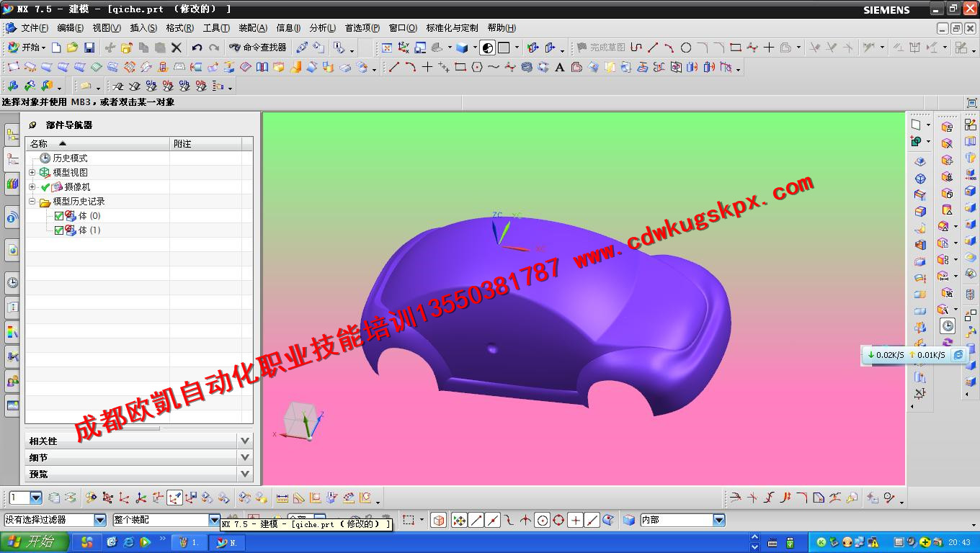
Task: Open a file with folder icon
Action: pyautogui.click(x=72, y=48)
